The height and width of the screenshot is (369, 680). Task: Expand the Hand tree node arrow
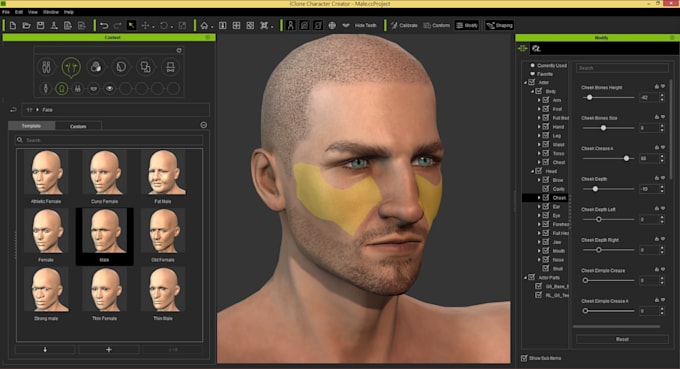click(x=539, y=127)
